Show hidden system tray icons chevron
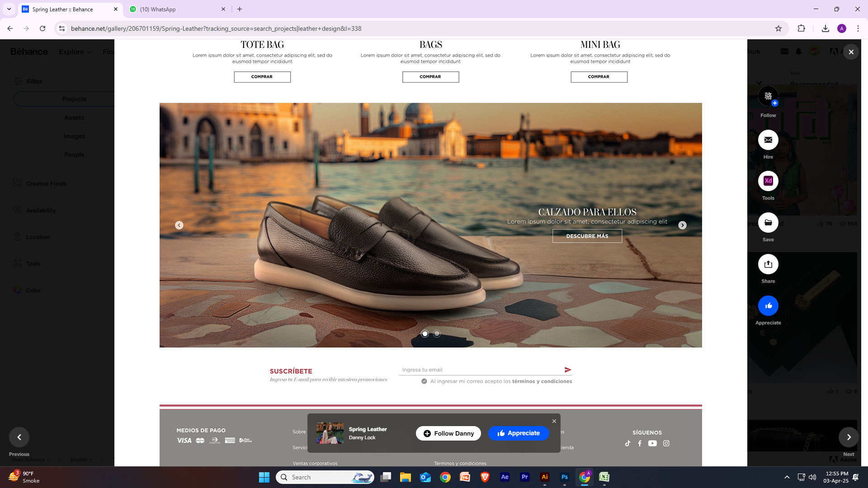This screenshot has height=488, width=868. tap(787, 477)
